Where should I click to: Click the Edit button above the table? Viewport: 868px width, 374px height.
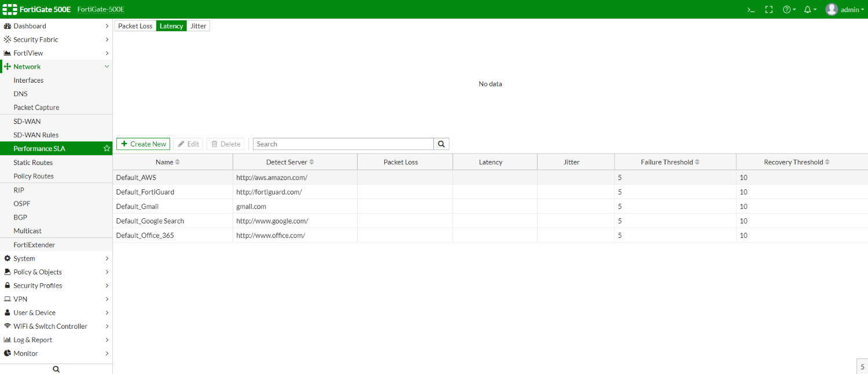pos(188,144)
